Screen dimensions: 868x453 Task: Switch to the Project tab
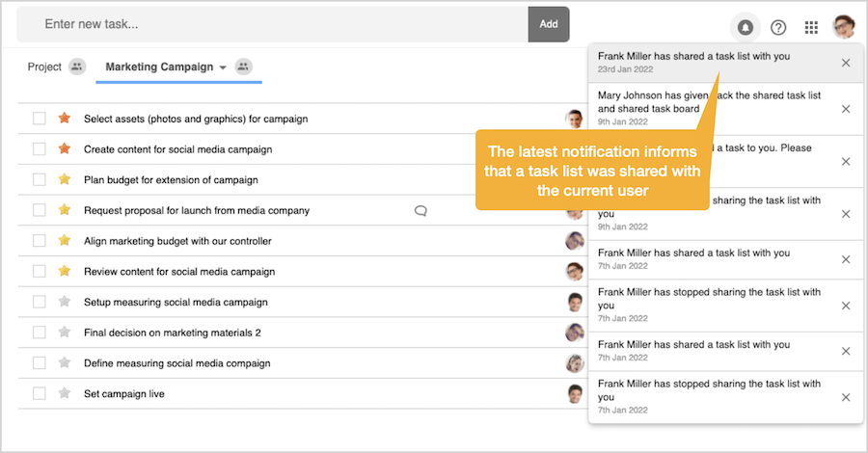[44, 67]
